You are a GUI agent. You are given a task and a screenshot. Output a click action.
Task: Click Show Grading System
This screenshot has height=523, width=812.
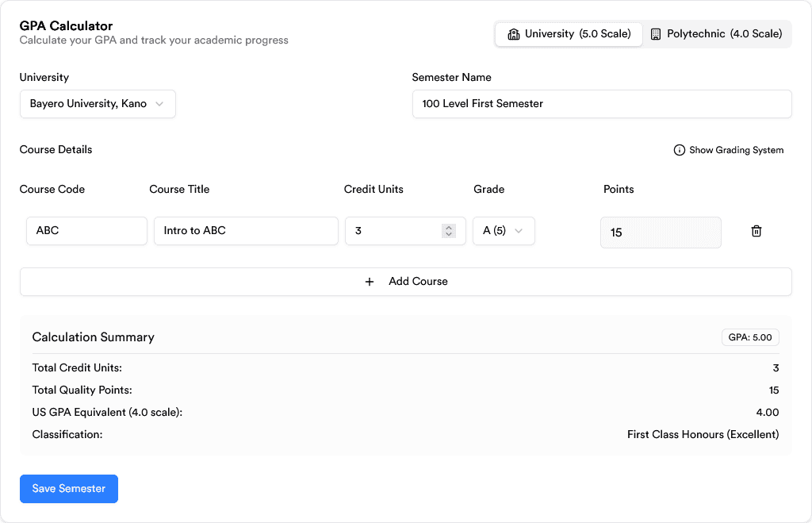pos(735,149)
